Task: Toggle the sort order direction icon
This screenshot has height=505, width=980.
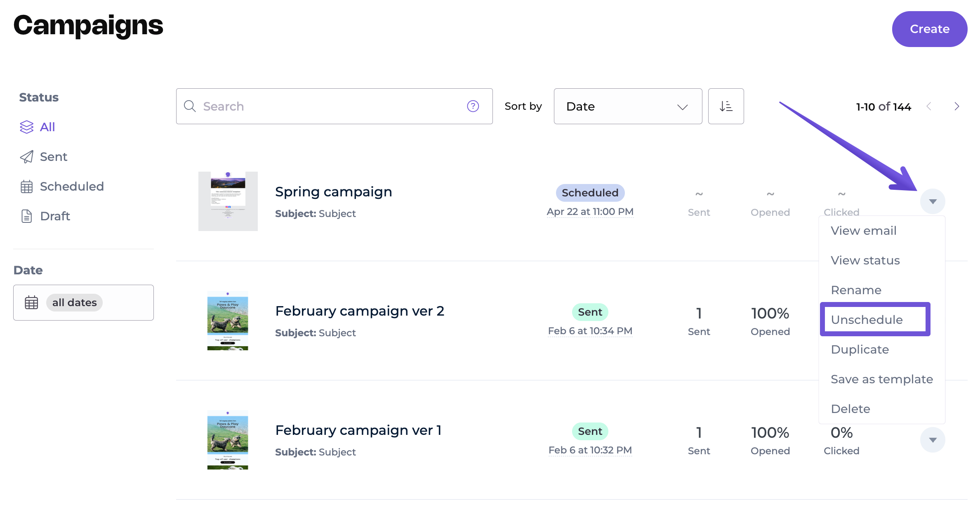Action: [x=726, y=106]
